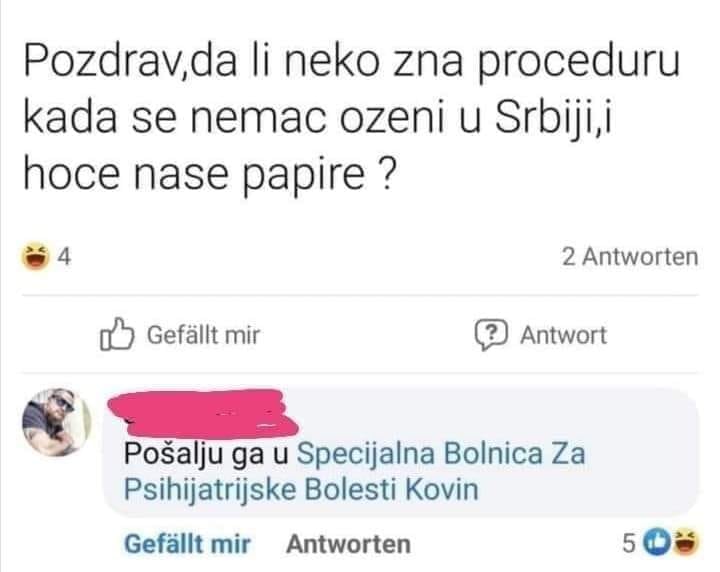Open the commenter's profile picture
720x572 pixels.
coord(56,422)
